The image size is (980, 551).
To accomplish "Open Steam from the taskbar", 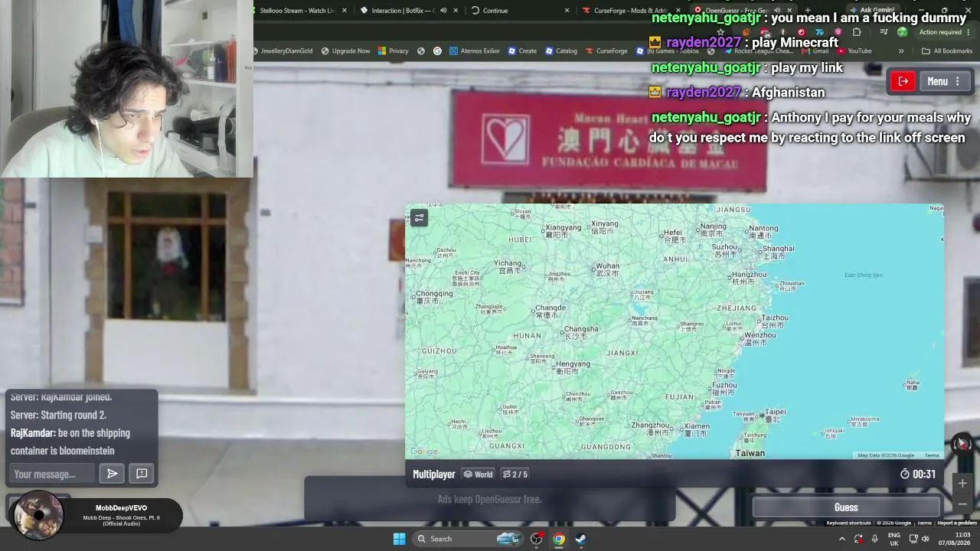I will tap(581, 539).
